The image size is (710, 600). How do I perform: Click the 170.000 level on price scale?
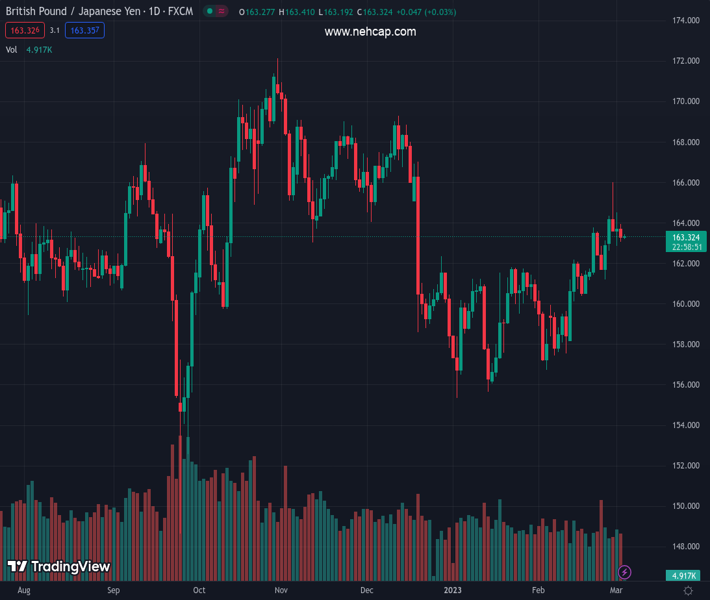[685, 101]
